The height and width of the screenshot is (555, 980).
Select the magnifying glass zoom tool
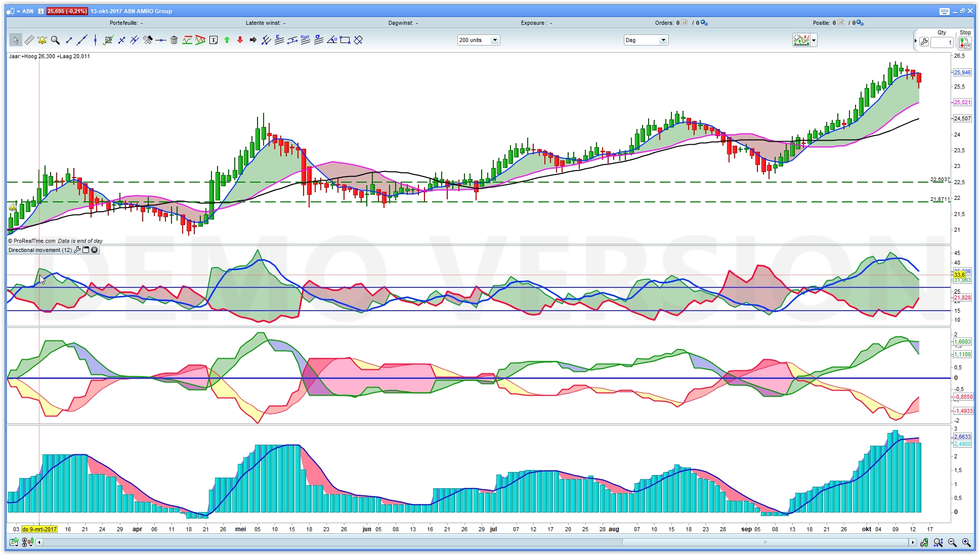55,40
